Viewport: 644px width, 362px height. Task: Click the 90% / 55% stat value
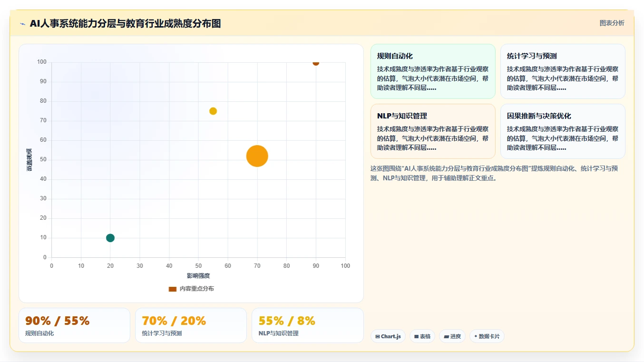(x=57, y=321)
